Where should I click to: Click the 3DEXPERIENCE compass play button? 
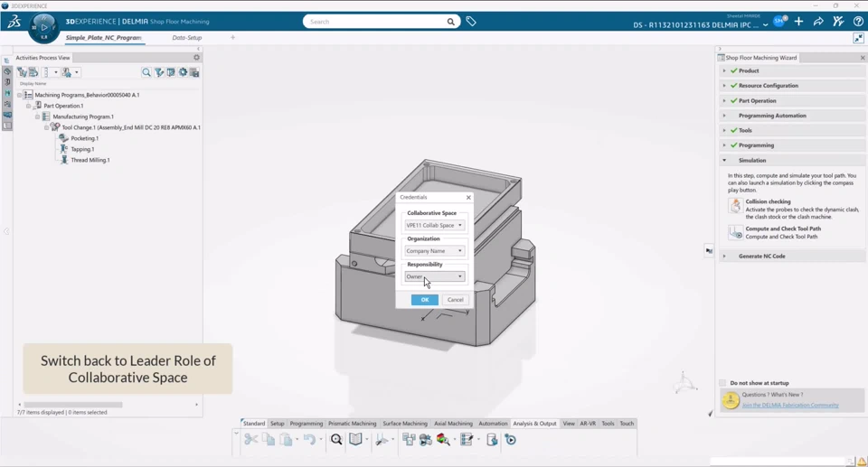coord(43,27)
